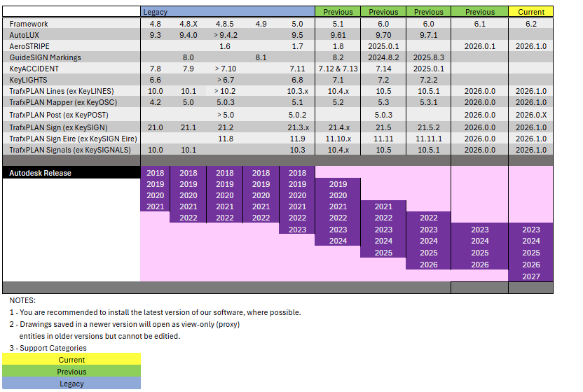Click note 2 about view-only proxy drawings

[x=125, y=330]
